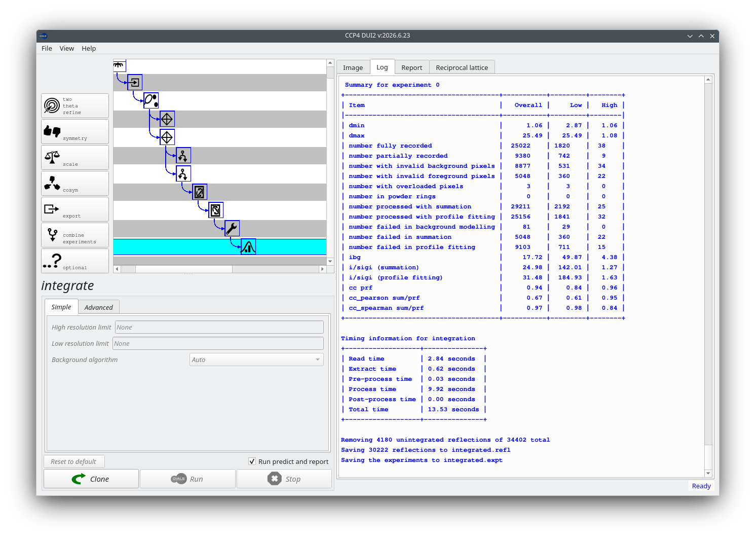Select the refine bravais node on the gray stripe
Screen dimensions: 756x539
tap(183, 155)
